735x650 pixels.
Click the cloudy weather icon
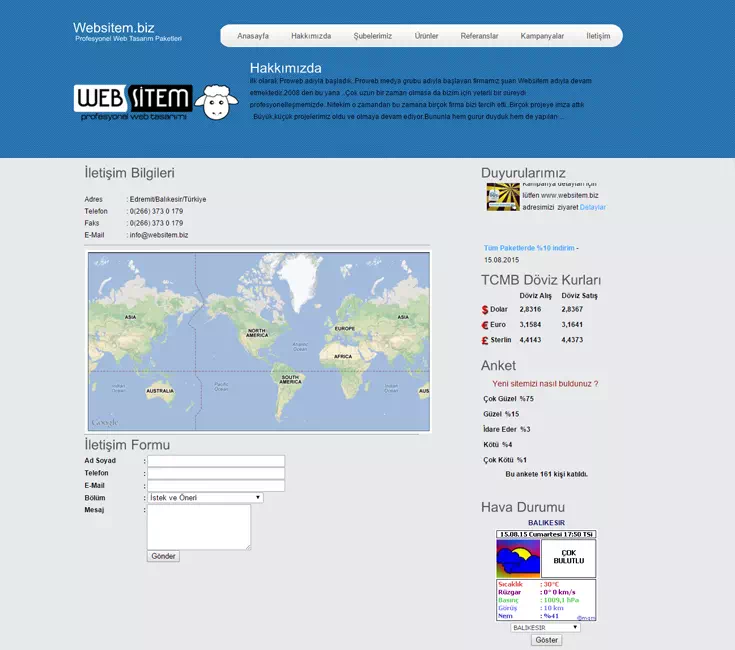point(518,559)
